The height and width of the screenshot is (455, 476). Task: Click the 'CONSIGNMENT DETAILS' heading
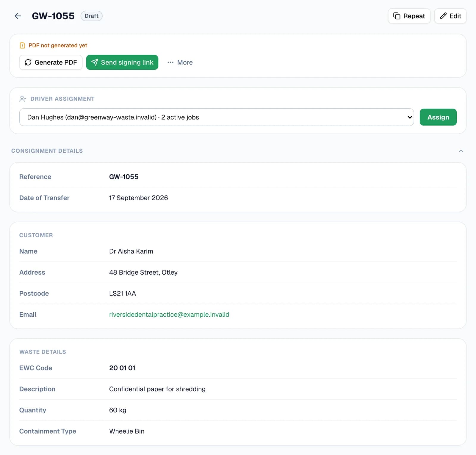click(x=47, y=151)
